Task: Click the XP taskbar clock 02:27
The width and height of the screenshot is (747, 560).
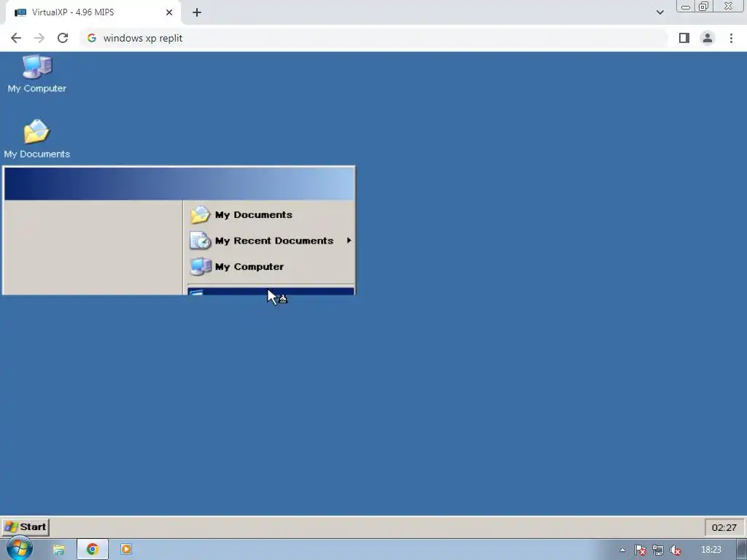Action: coord(724,527)
